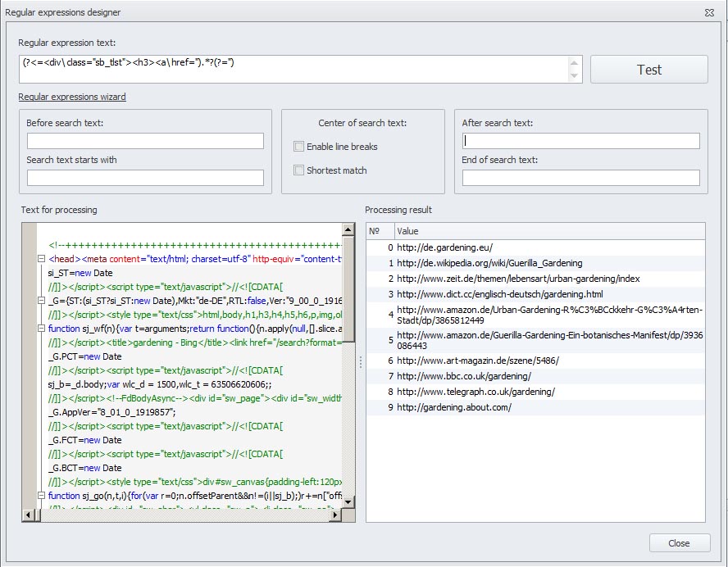This screenshot has width=728, height=567.
Task: Toggle the Shortest match checkbox
Action: [x=298, y=170]
